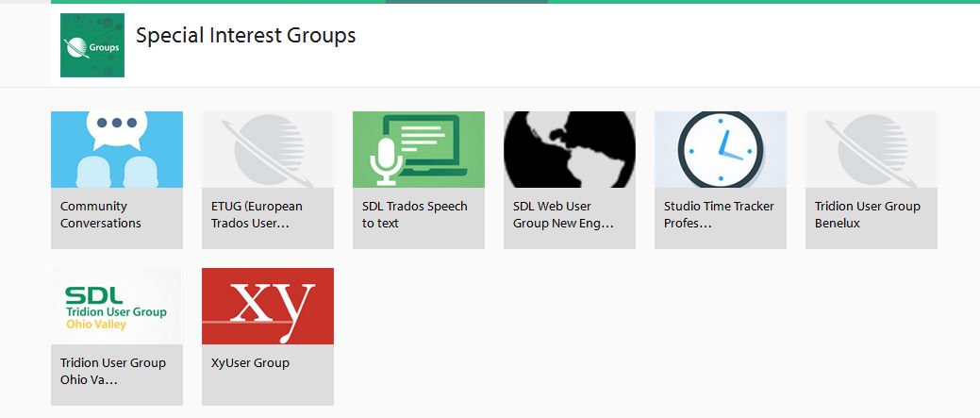Go to SDL Trados Speech to text label

click(414, 215)
